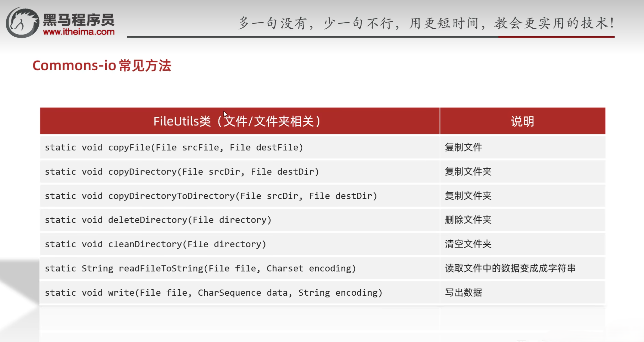Click the readFileToString method text
The image size is (644, 342).
[x=200, y=268]
